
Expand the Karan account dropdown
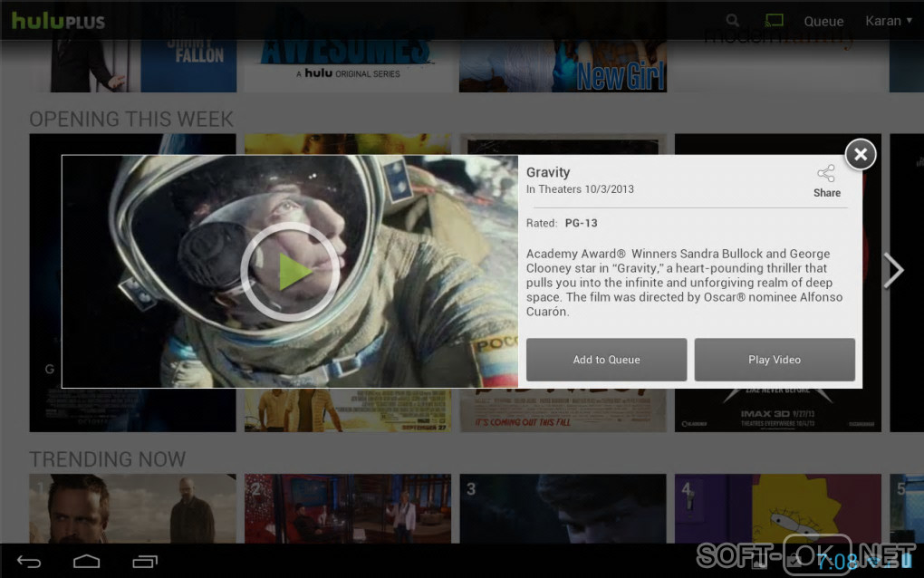[x=889, y=21]
